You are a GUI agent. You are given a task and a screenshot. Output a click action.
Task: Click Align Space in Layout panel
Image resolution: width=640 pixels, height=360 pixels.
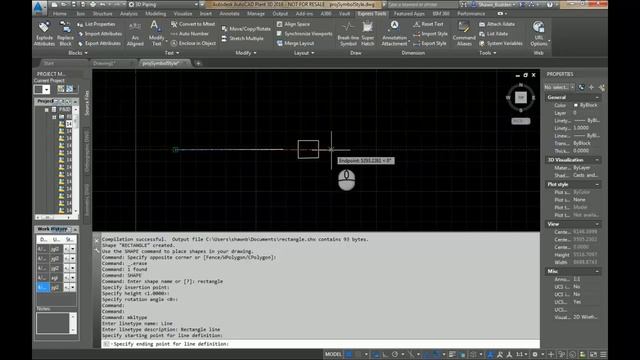(x=293, y=24)
